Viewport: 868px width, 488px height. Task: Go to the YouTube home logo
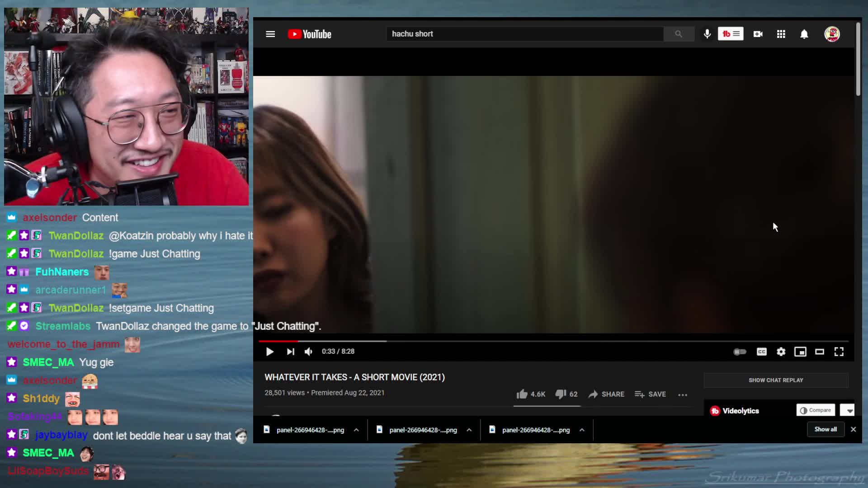pyautogui.click(x=310, y=34)
